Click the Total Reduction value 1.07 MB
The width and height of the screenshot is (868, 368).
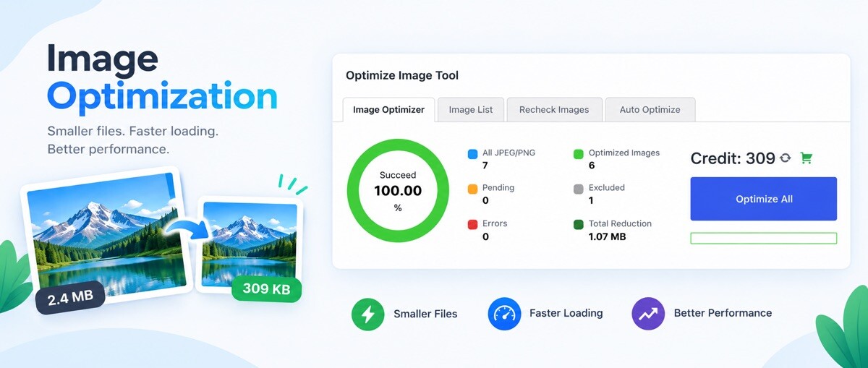point(608,236)
